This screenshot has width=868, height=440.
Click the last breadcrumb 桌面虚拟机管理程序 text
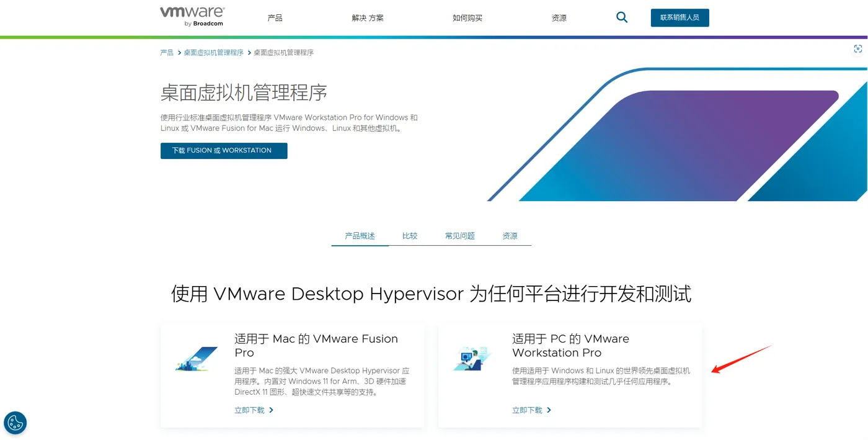click(284, 53)
